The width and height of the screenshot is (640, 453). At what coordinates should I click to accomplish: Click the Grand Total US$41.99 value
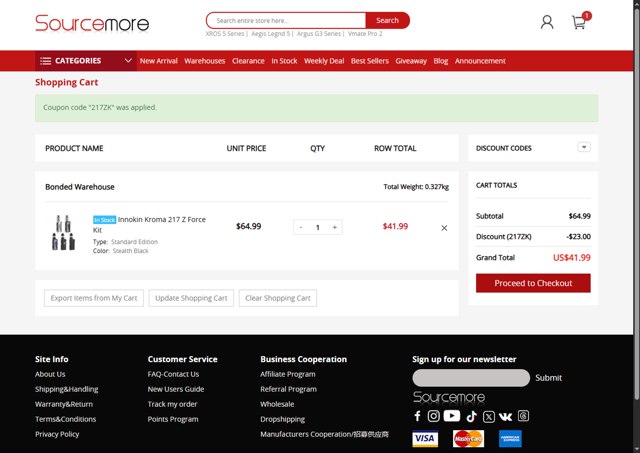(x=571, y=258)
